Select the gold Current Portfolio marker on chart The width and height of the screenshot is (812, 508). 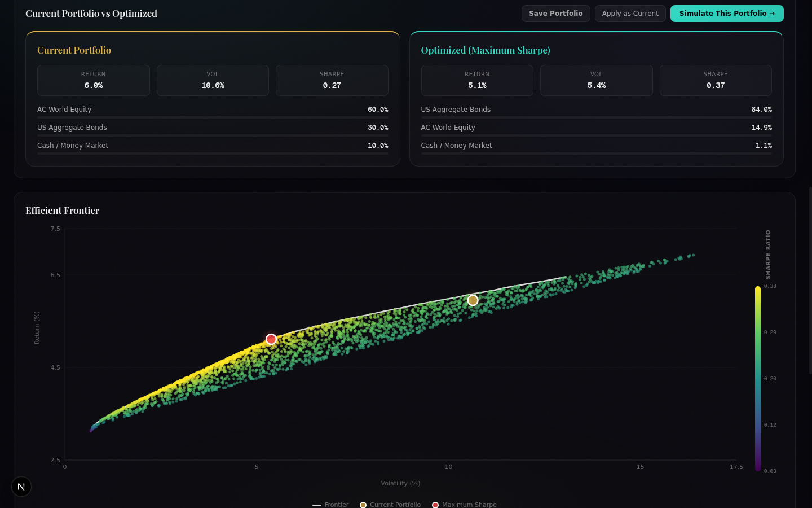[473, 300]
